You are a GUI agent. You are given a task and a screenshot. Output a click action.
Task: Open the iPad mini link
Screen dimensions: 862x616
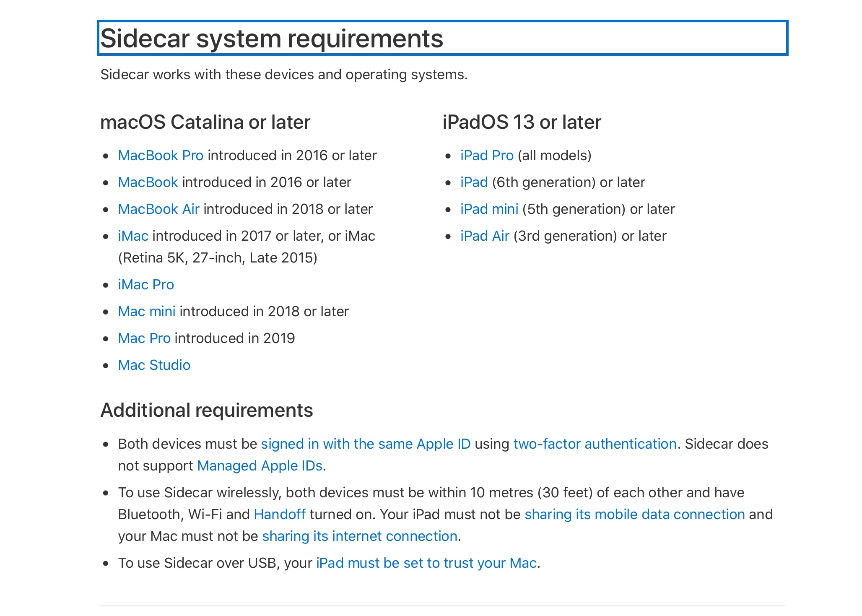coord(489,209)
